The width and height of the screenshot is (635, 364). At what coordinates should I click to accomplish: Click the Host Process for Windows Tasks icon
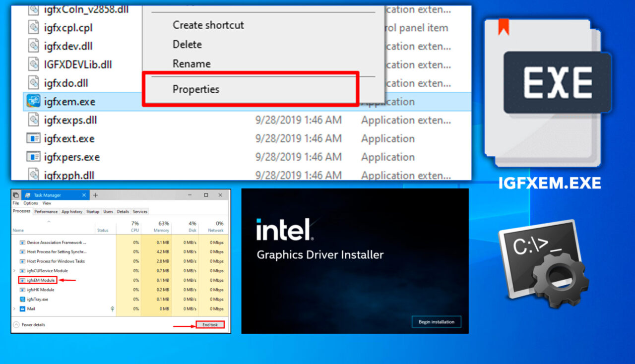point(22,261)
